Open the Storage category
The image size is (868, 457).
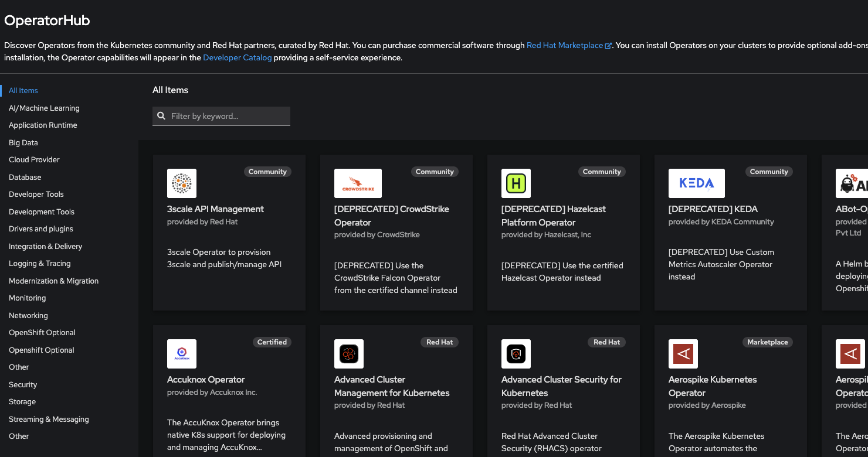22,402
